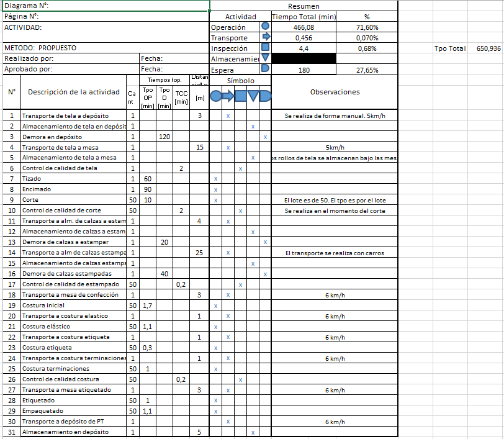Select the Fecha cell beside Realizado por
504x439 pixels.
point(174,58)
